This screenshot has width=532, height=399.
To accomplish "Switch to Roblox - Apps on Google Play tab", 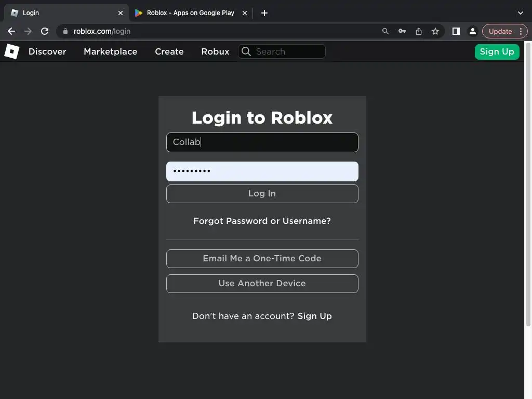I will point(191,13).
